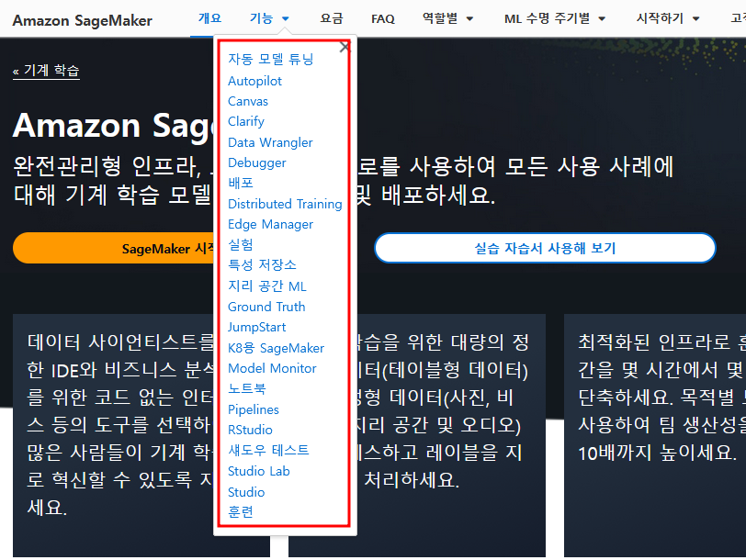Select Data Wrangler menu entry
746x560 pixels.
[270, 142]
